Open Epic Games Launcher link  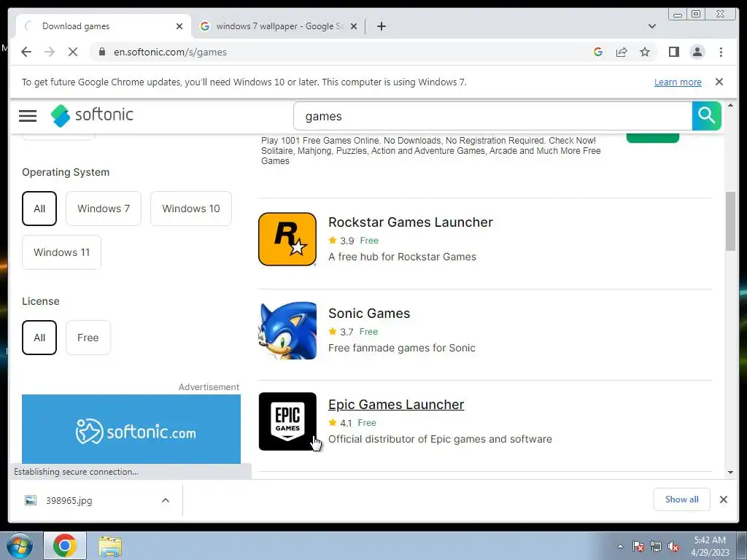coord(396,404)
